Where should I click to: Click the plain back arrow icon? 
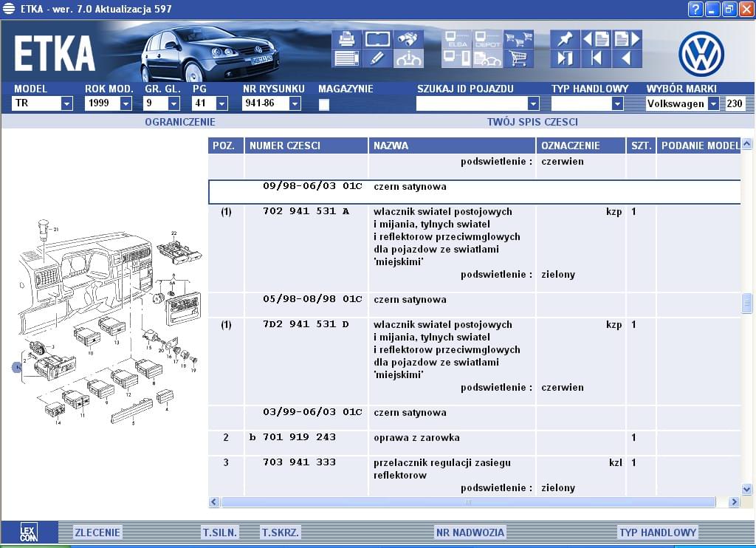click(x=627, y=58)
